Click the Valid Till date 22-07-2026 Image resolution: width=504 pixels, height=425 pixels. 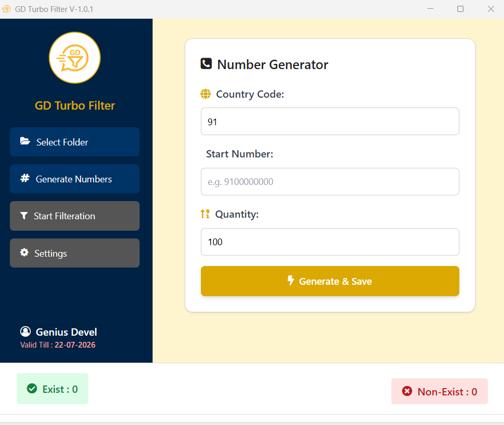[75, 345]
